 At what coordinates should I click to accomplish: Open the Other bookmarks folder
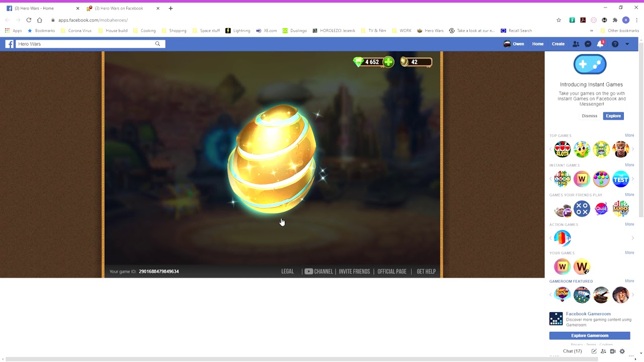click(619, 31)
